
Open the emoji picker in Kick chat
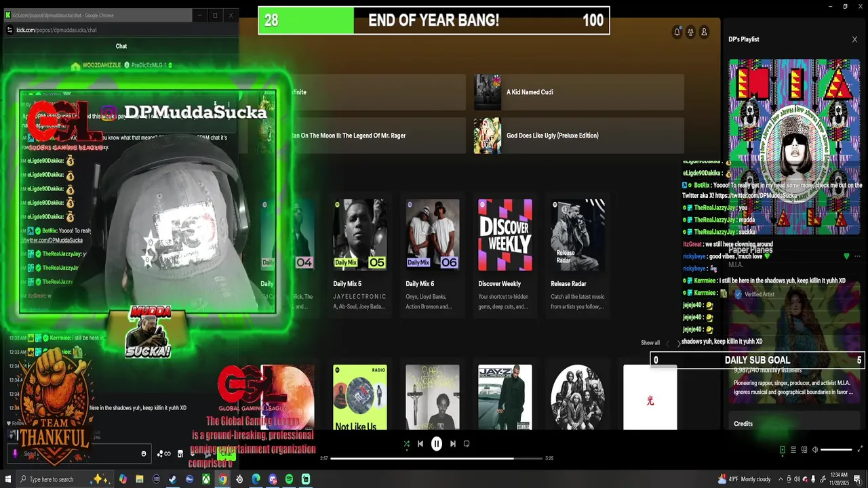144,453
